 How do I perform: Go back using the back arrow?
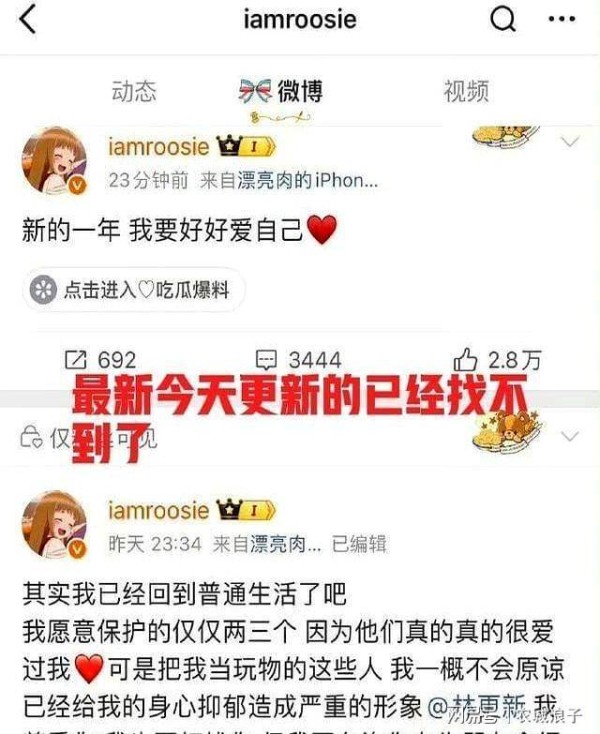pyautogui.click(x=28, y=20)
